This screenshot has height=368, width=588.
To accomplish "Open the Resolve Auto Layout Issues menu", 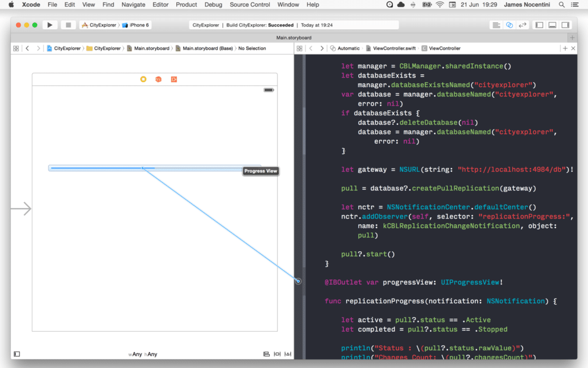I will pyautogui.click(x=288, y=354).
